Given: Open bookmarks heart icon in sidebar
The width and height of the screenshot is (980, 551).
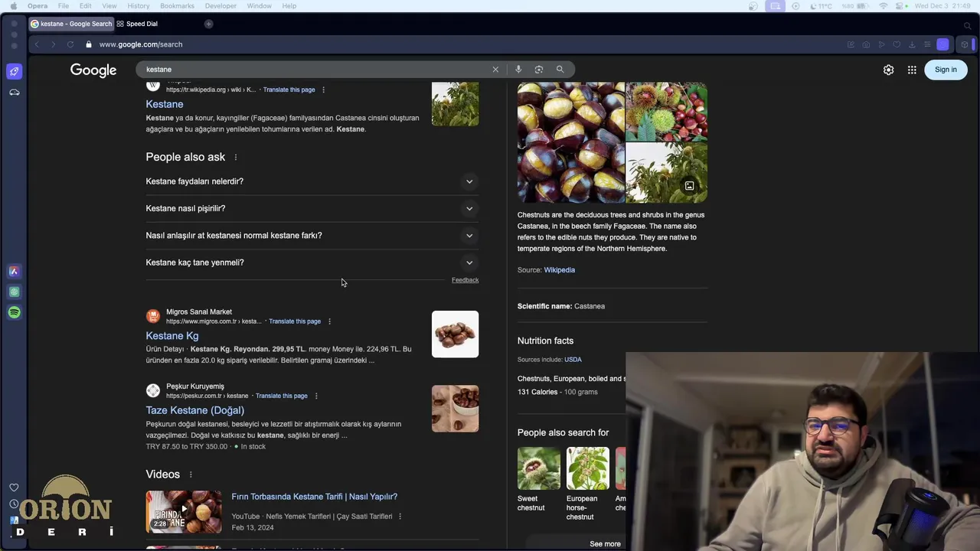Looking at the screenshot, I should click(14, 487).
